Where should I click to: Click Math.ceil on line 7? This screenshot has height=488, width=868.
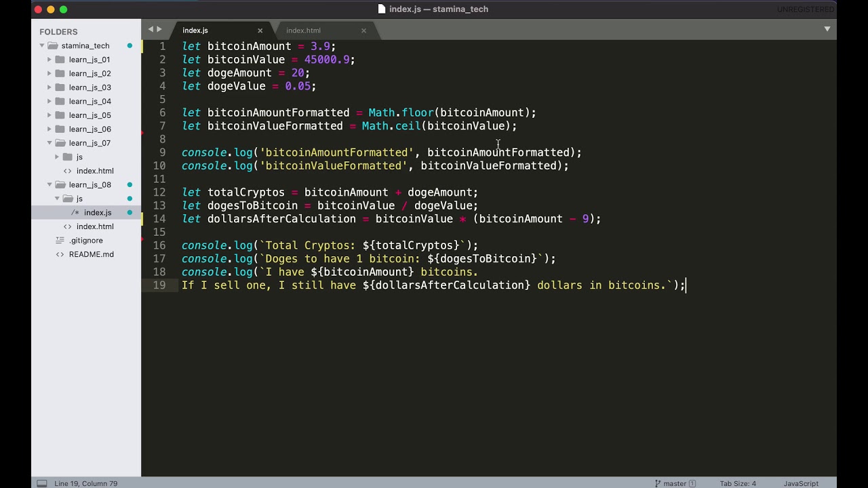pos(391,126)
